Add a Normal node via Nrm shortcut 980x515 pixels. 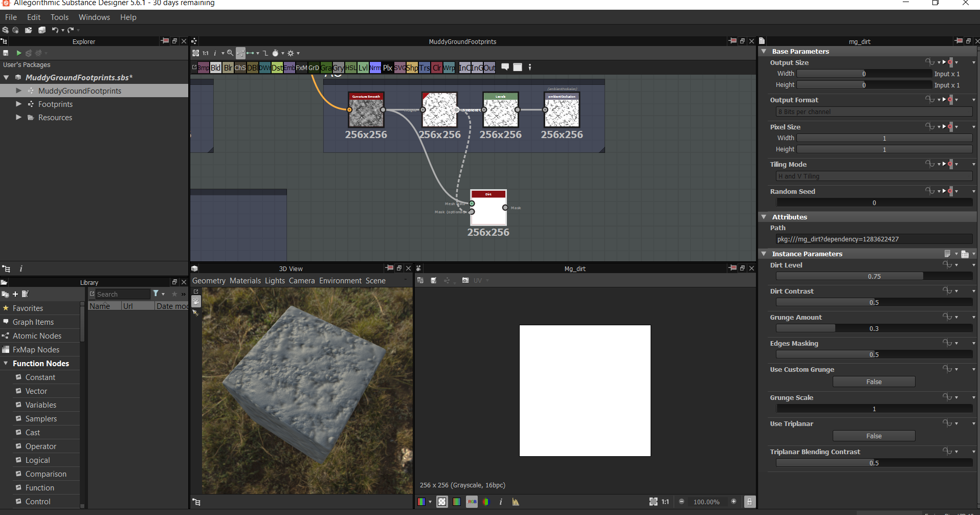point(375,68)
